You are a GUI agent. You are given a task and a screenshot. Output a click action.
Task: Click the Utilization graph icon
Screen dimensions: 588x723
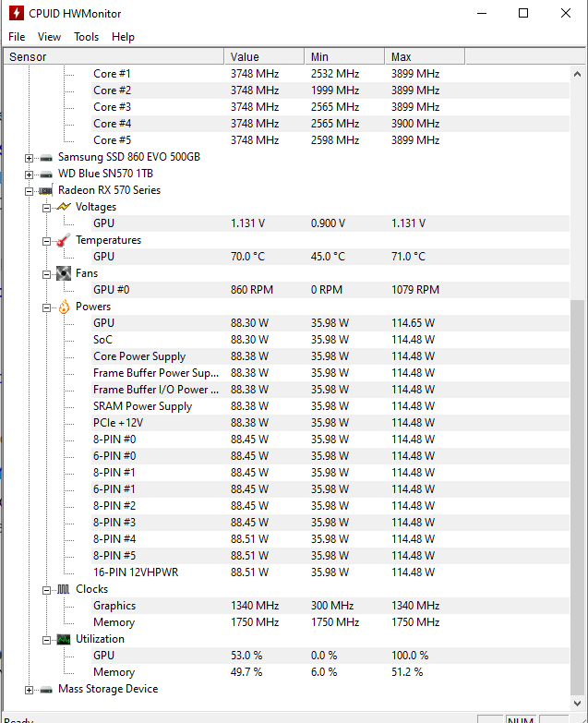(x=64, y=639)
